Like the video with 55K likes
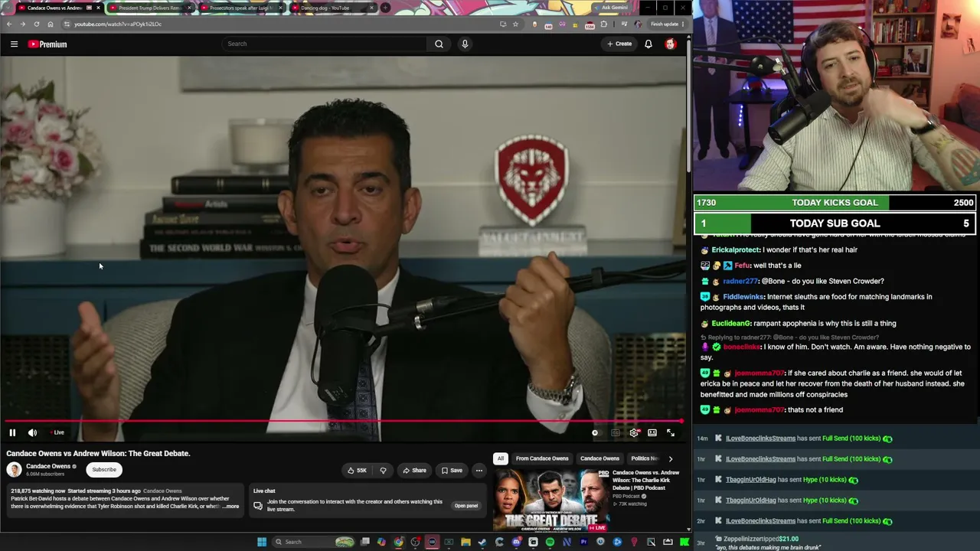The image size is (980, 551). (357, 470)
